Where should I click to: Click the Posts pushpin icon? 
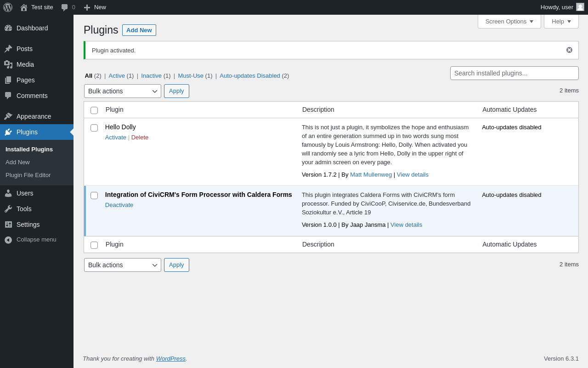pyautogui.click(x=8, y=49)
